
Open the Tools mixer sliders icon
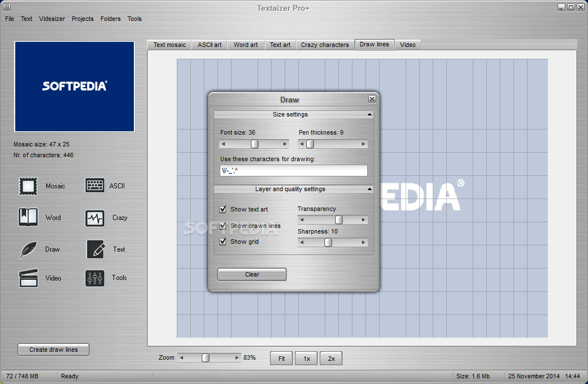point(95,278)
